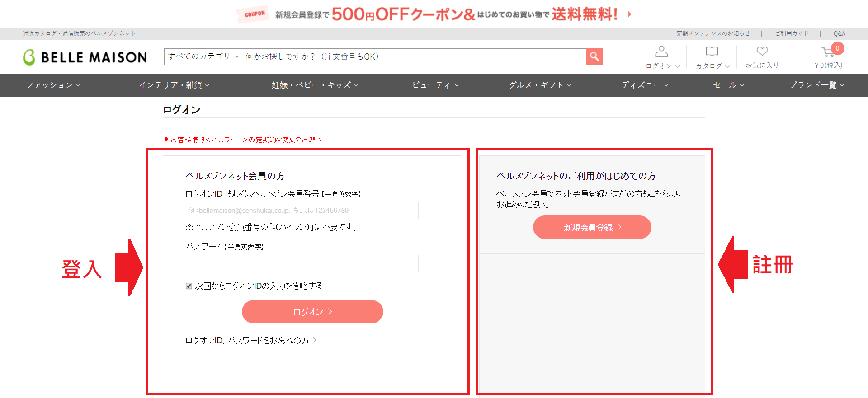This screenshot has height=398, width=868.
Task: Click the パスワード input field
Action: (302, 263)
